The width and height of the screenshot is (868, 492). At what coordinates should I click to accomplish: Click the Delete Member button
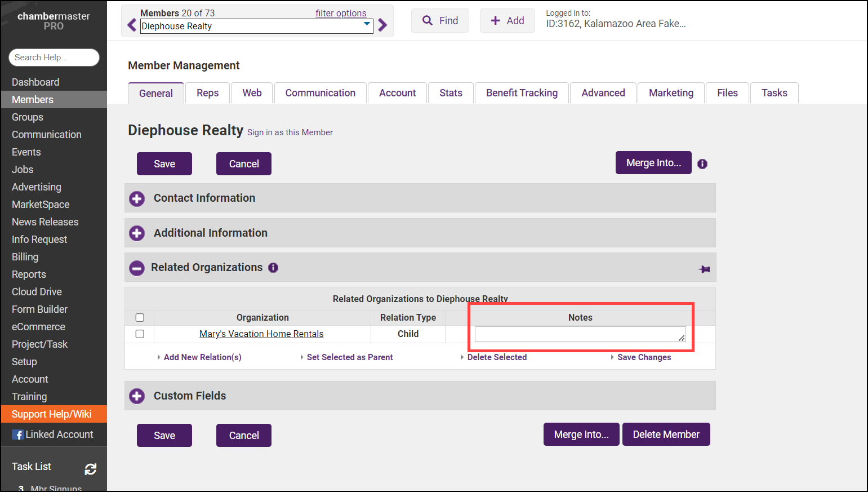tap(666, 435)
